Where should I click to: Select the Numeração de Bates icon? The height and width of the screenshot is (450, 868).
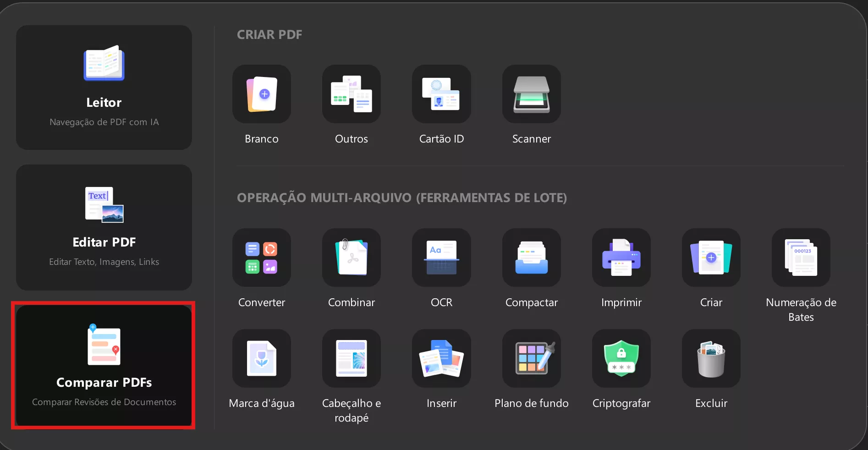tap(801, 258)
